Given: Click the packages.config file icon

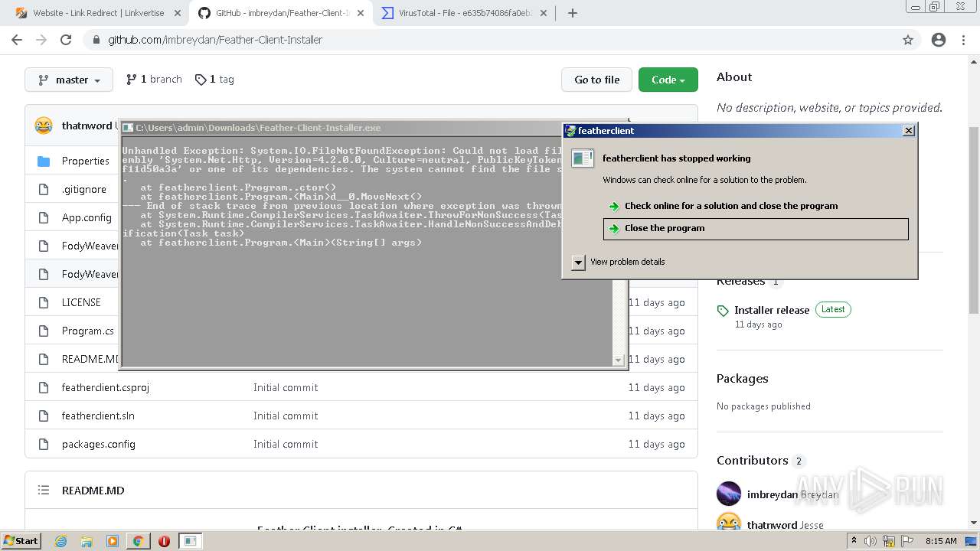Looking at the screenshot, I should [x=44, y=444].
